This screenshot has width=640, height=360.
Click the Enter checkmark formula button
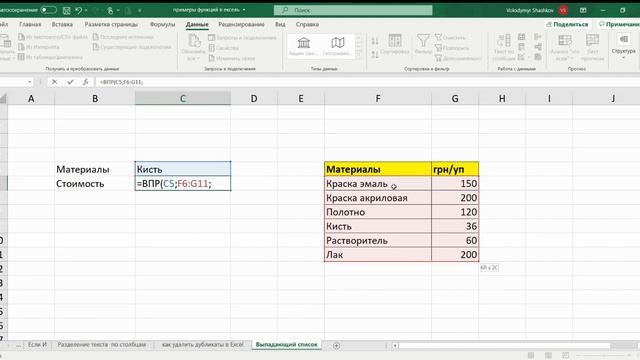tap(70, 82)
